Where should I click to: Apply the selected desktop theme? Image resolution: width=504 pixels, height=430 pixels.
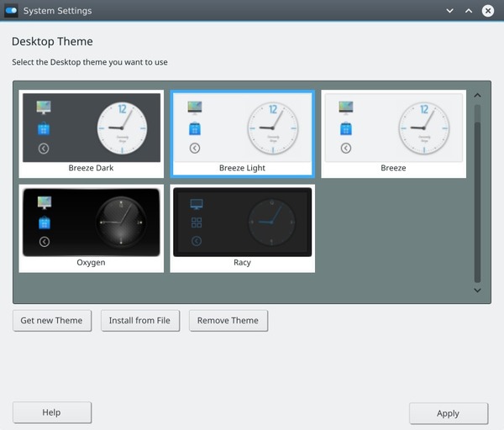[448, 413]
